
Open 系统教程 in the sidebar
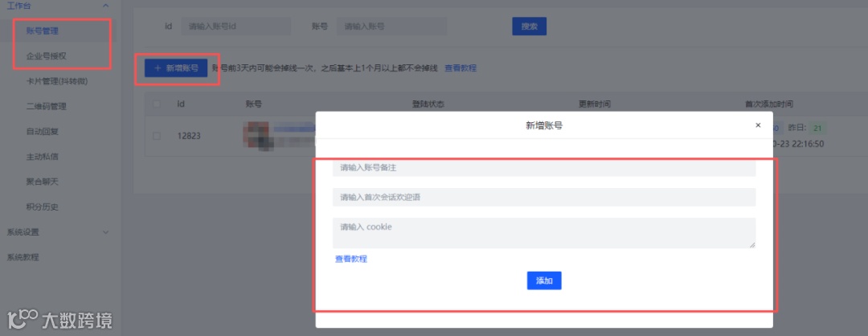23,257
